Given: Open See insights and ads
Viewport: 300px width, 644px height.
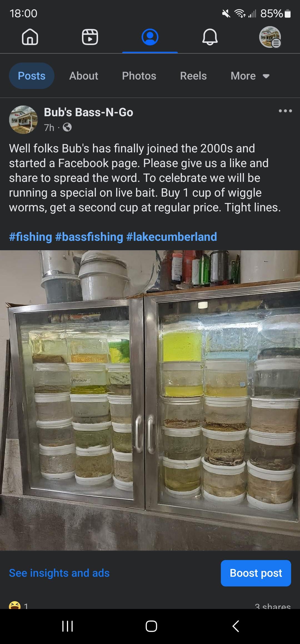Looking at the screenshot, I should 59,573.
